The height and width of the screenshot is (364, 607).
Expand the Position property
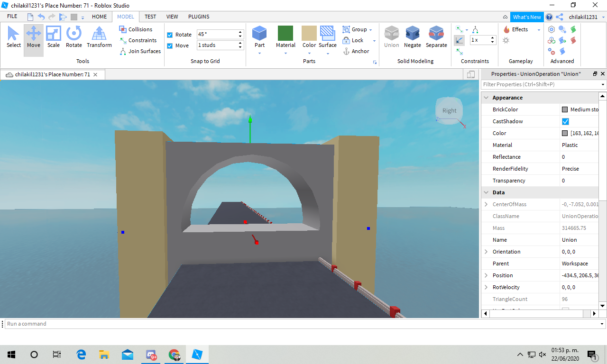pyautogui.click(x=486, y=275)
